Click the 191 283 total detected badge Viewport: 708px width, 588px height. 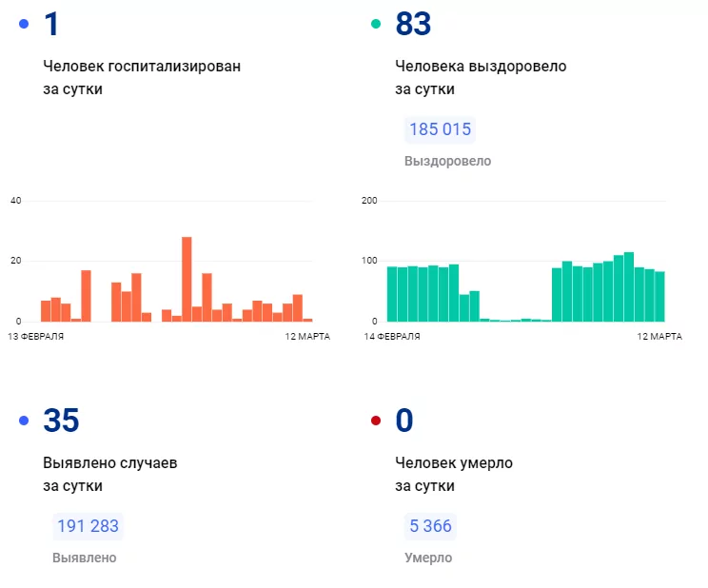88,526
